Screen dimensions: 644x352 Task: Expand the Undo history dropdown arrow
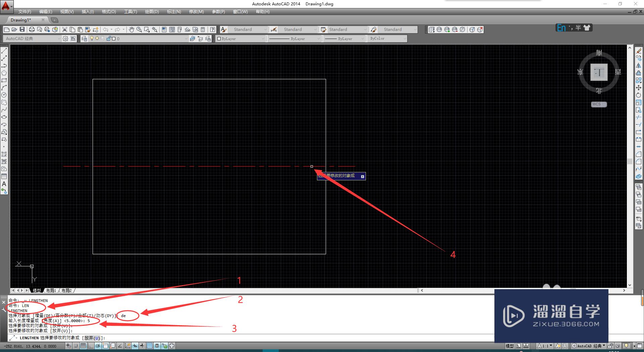(x=112, y=30)
